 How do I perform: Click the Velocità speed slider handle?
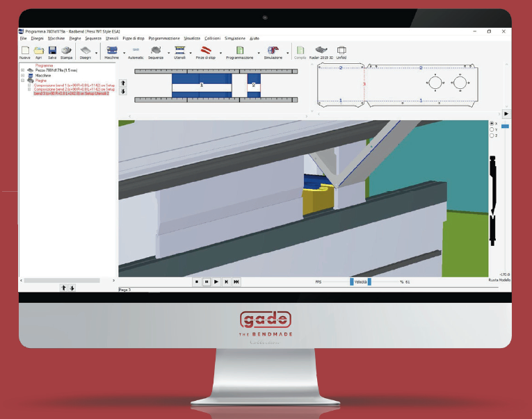pos(369,281)
